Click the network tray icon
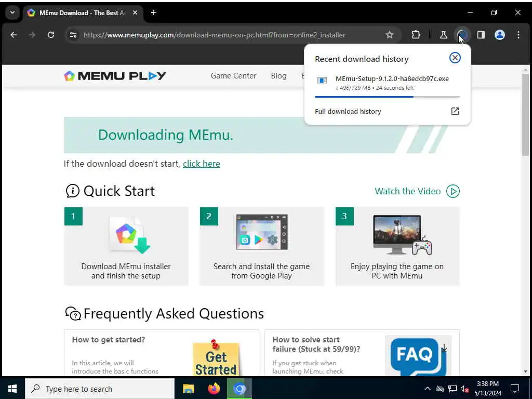Screen dimensions: 532x399 click(x=453, y=389)
